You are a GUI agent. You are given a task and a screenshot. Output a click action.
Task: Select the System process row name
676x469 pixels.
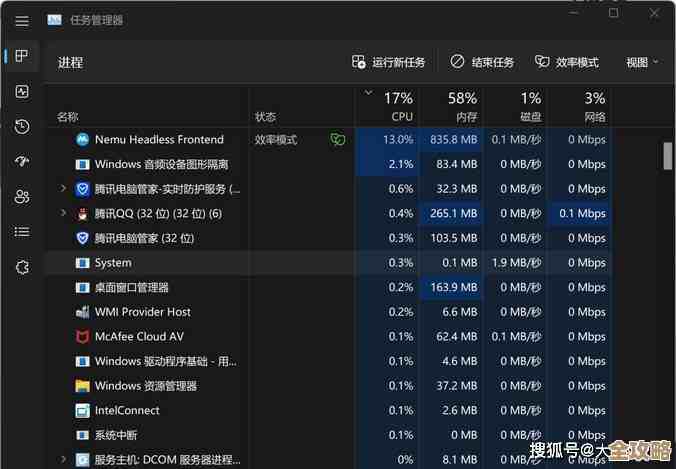113,263
